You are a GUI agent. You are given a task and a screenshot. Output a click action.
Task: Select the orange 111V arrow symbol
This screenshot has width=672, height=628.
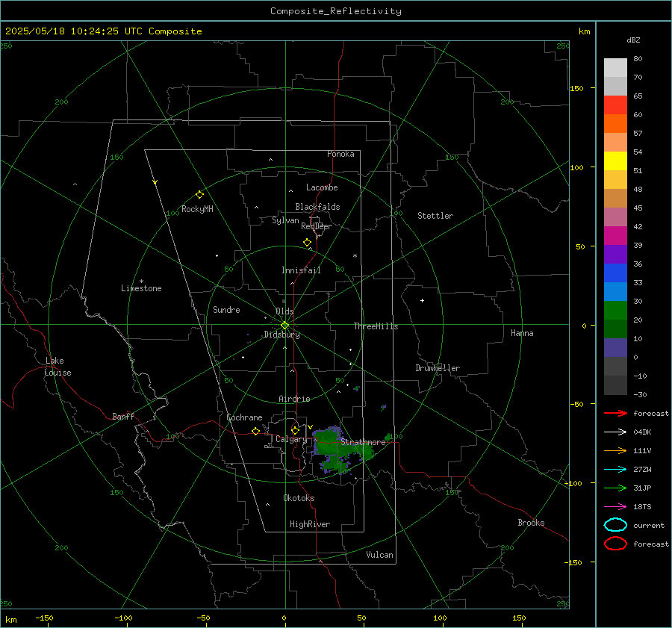(x=615, y=450)
